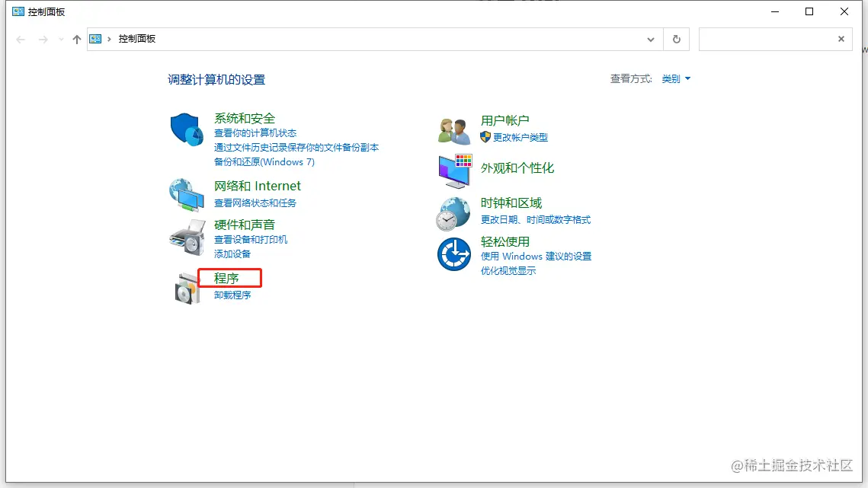The image size is (868, 488).
Task: Click 更改日期、时间或数字格式 link
Action: point(535,220)
